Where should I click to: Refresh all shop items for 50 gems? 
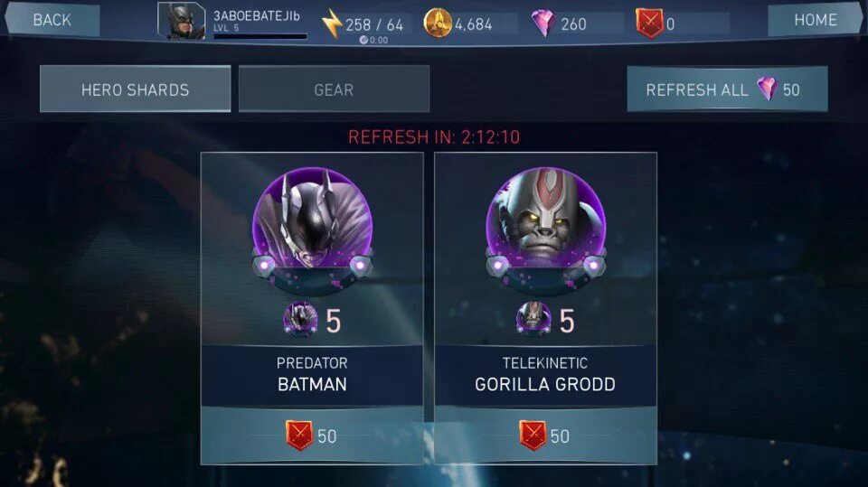coord(727,89)
